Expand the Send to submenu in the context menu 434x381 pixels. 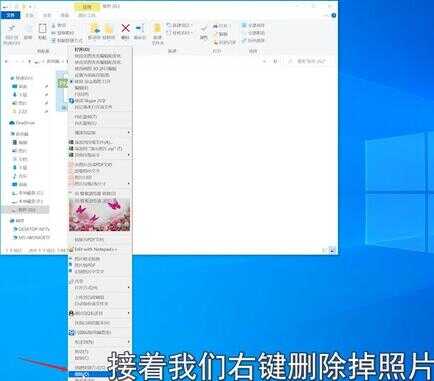coord(100,342)
